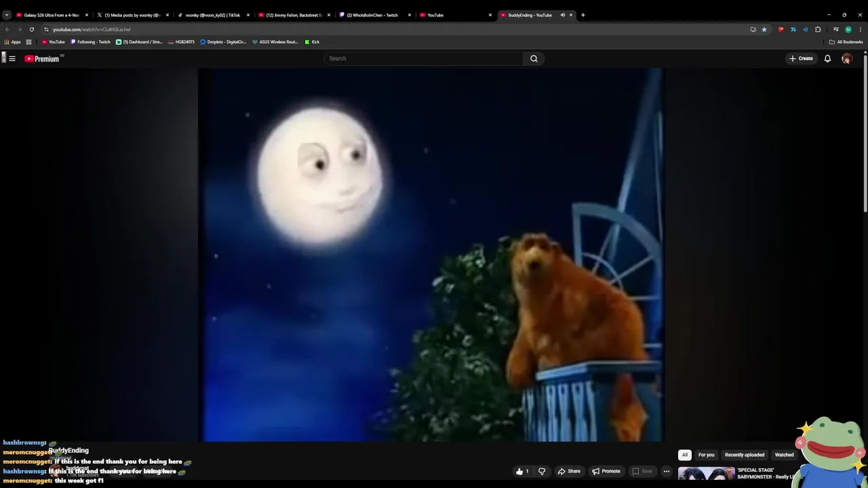Click the Promote button
The width and height of the screenshot is (868, 488).
click(606, 471)
